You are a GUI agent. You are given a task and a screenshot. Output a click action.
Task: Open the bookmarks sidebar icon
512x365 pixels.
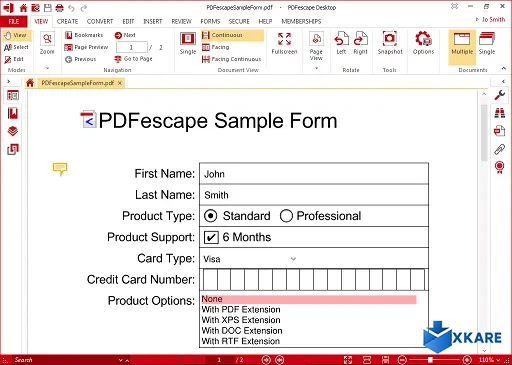click(x=13, y=113)
